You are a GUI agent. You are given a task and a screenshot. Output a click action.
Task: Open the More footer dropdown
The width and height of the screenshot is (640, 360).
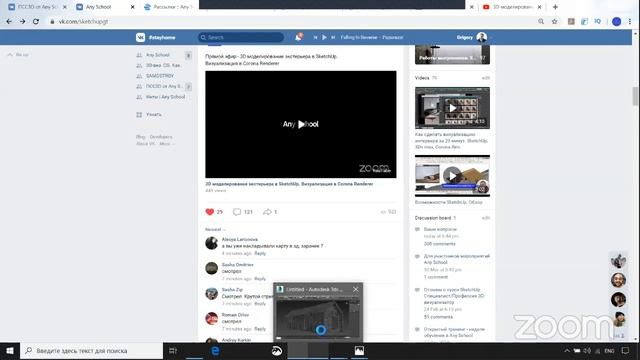click(x=167, y=144)
